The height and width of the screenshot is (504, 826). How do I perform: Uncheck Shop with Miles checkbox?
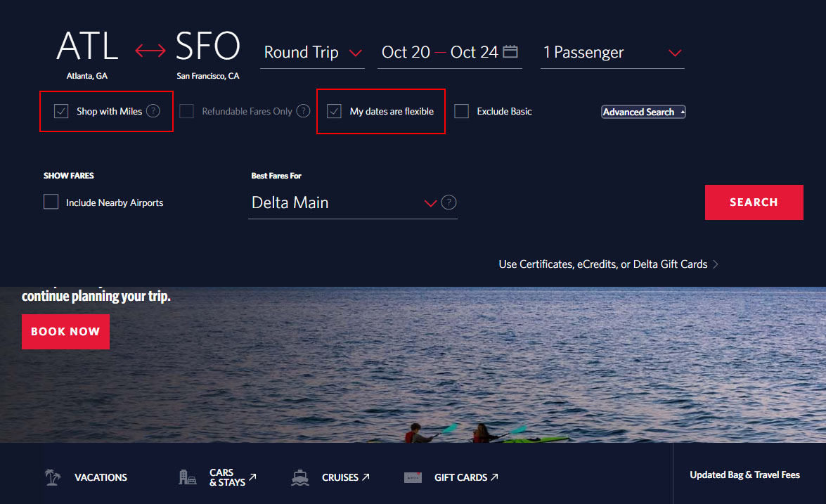click(62, 111)
